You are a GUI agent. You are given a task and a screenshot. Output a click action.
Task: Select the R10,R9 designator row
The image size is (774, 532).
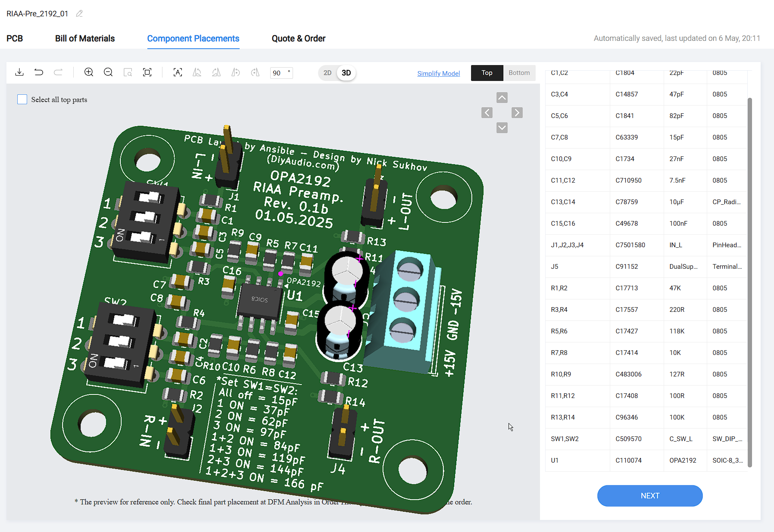[x=646, y=374]
